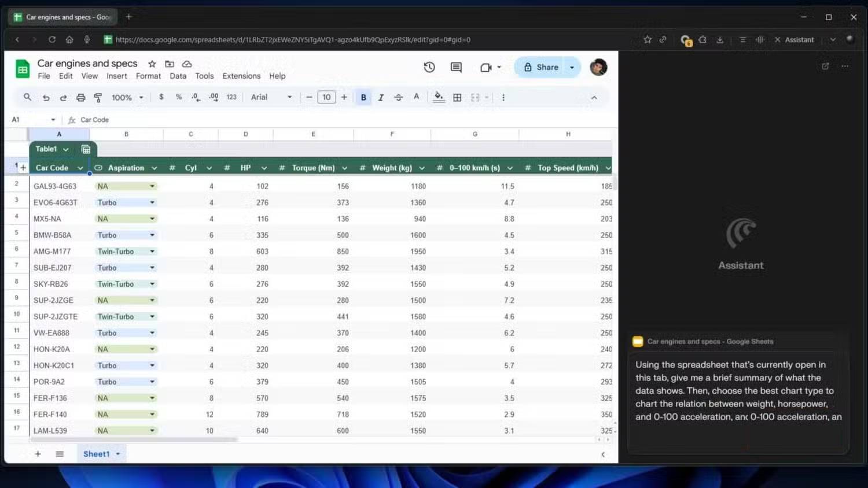Click the undo arrow icon

pyautogui.click(x=46, y=98)
